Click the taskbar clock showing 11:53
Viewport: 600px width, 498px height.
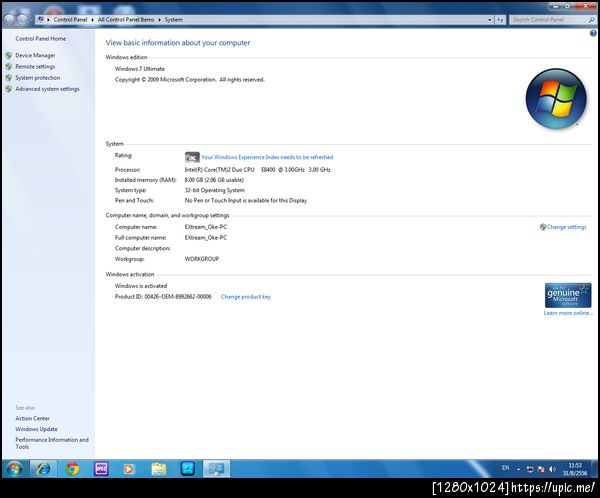click(575, 469)
